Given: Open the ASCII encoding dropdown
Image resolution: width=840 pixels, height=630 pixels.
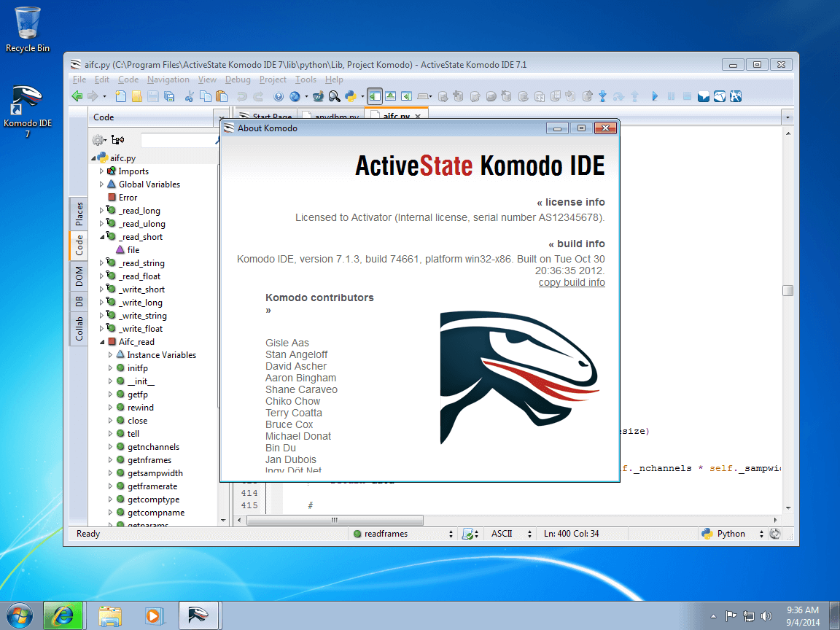Looking at the screenshot, I should (x=511, y=534).
